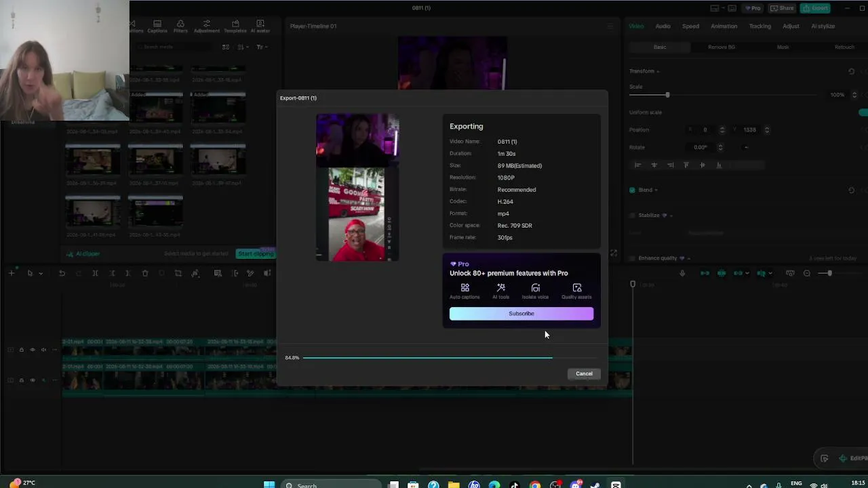The height and width of the screenshot is (488, 868).
Task: Click the Scale slider handle
Action: click(667, 95)
